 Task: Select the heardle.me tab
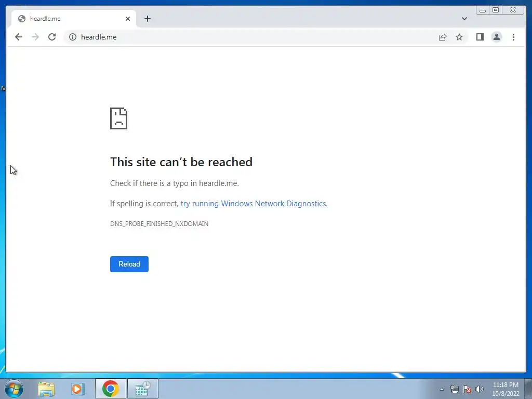(x=74, y=19)
